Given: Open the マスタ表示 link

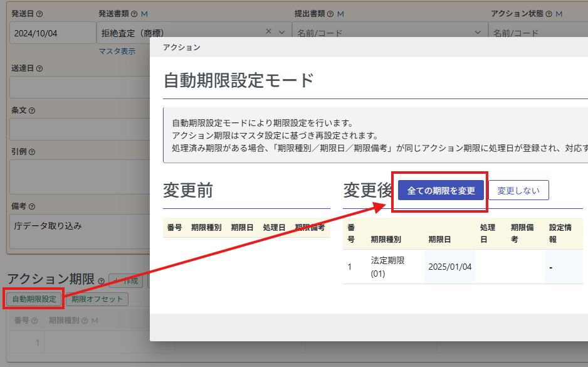Looking at the screenshot, I should [117, 51].
